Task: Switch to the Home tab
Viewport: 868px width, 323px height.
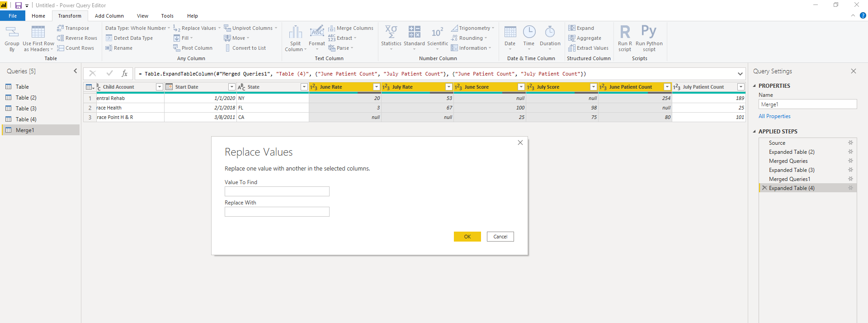Action: 38,16
